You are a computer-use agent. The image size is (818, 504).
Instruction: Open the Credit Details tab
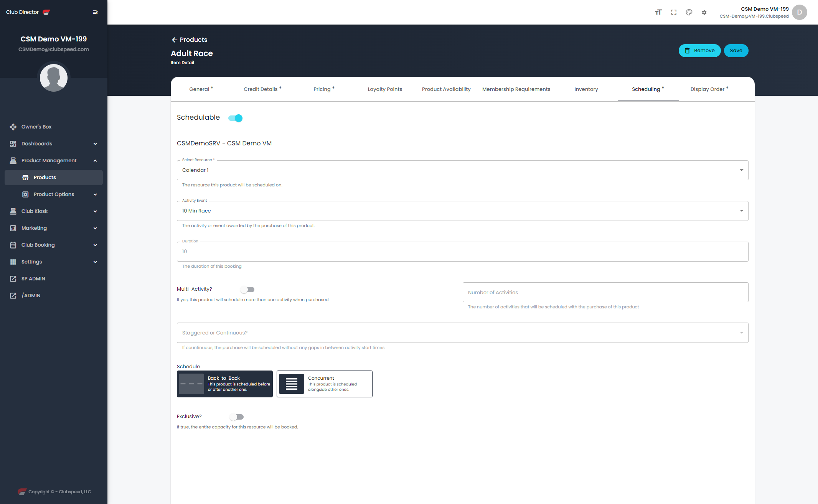click(x=262, y=89)
